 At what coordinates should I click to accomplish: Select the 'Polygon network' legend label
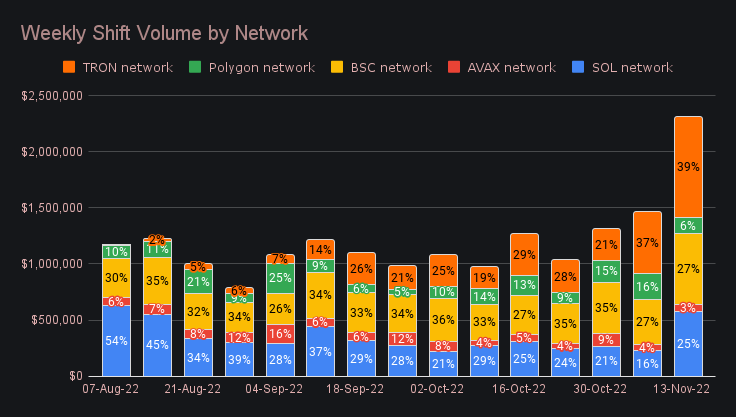258,67
